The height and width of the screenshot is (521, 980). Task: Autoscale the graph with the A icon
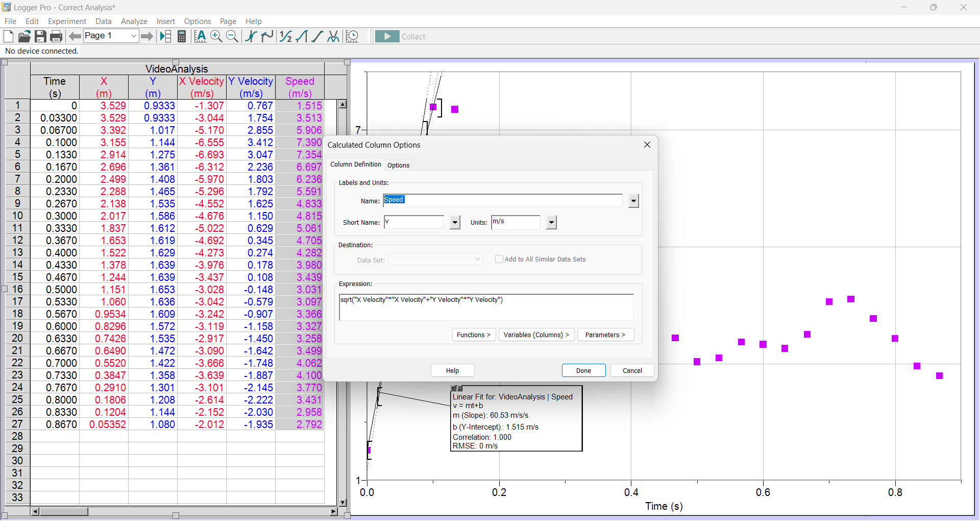(x=200, y=36)
